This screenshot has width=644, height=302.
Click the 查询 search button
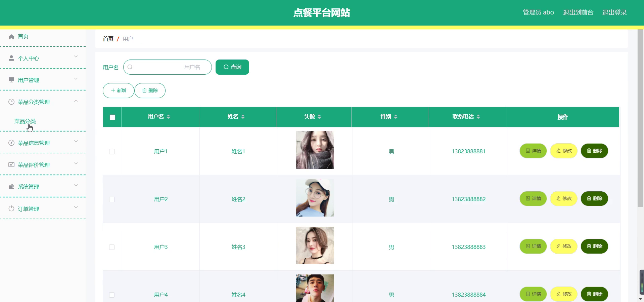(x=232, y=67)
